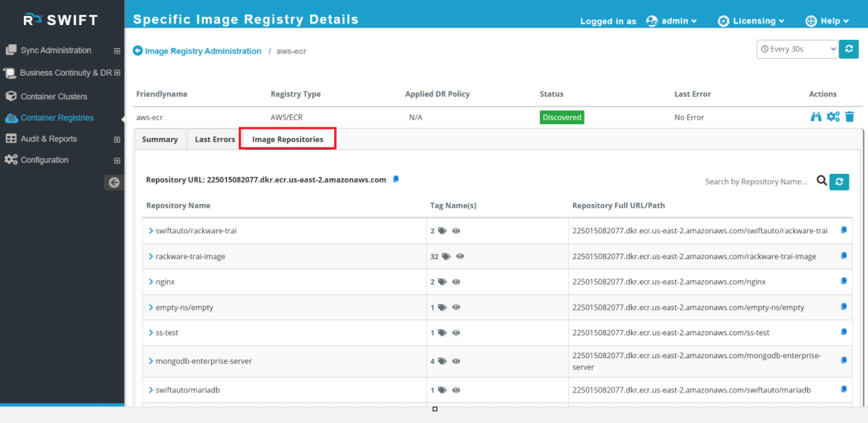The width and height of the screenshot is (868, 423).
Task: Copy the swiftauto/mariadb full URL
Action: (x=844, y=389)
